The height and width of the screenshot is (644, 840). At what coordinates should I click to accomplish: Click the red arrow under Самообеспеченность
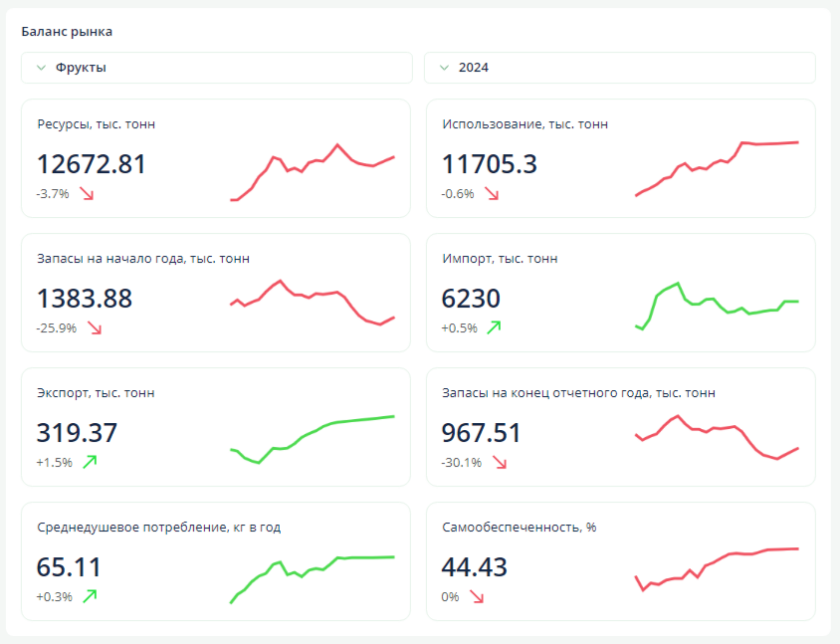[x=477, y=597]
